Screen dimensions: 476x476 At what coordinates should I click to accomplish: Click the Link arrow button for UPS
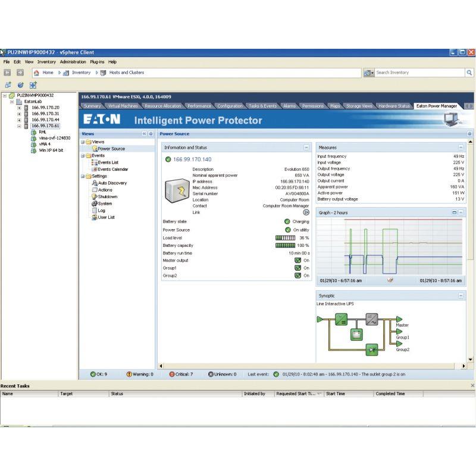coord(306,212)
